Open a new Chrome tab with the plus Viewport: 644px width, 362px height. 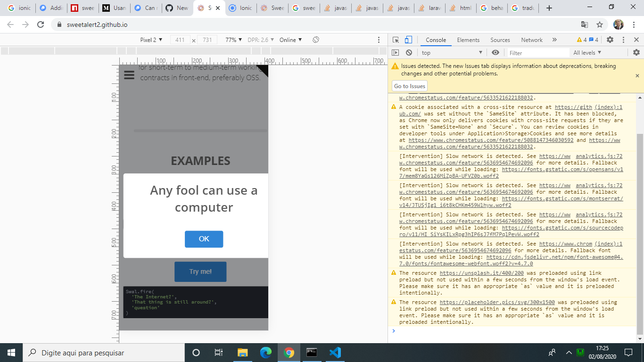click(x=549, y=8)
